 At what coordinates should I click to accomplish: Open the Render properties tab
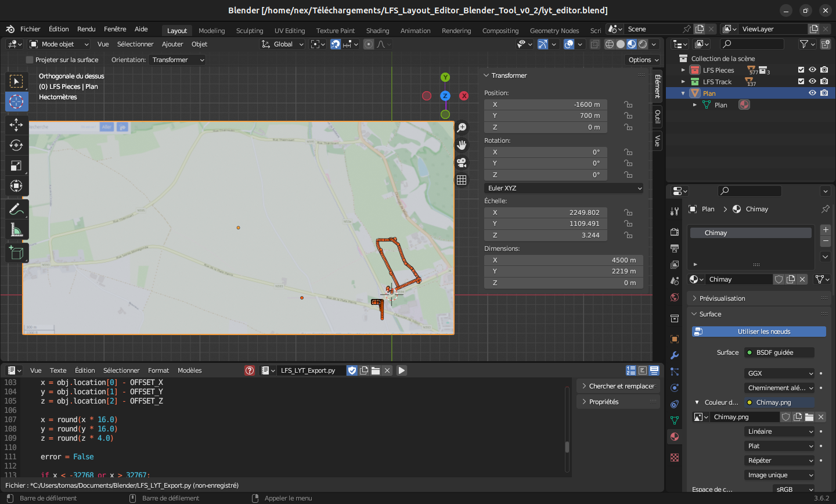(675, 232)
